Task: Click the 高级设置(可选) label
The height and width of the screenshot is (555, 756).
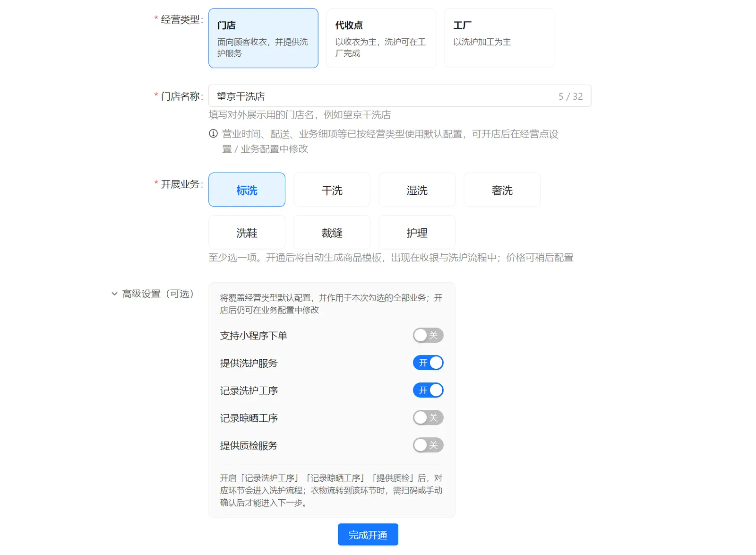Action: 158,294
